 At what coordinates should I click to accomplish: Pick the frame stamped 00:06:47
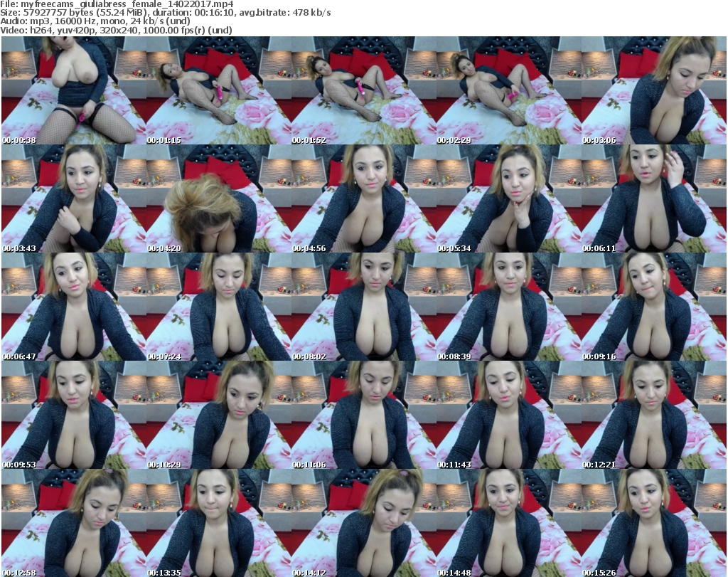tap(74, 307)
